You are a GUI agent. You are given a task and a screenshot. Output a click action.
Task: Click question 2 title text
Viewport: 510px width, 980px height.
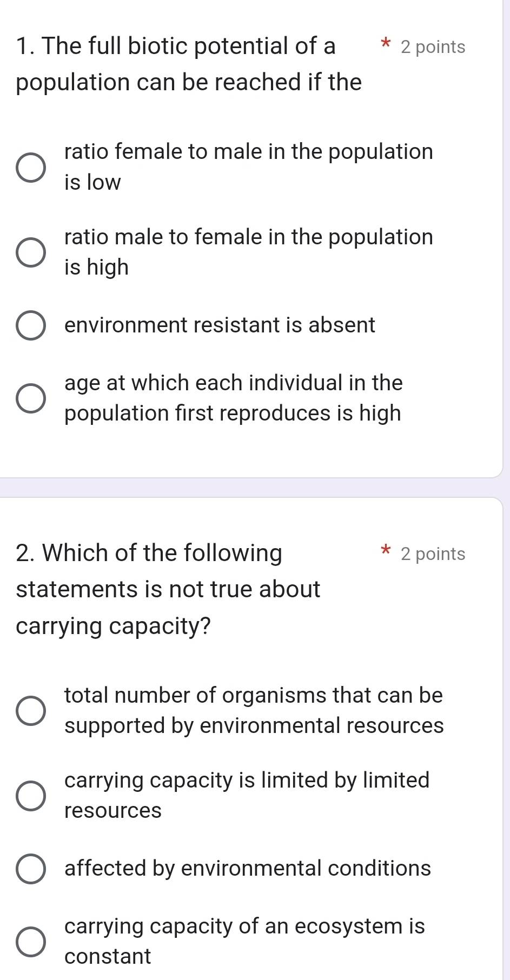click(168, 588)
